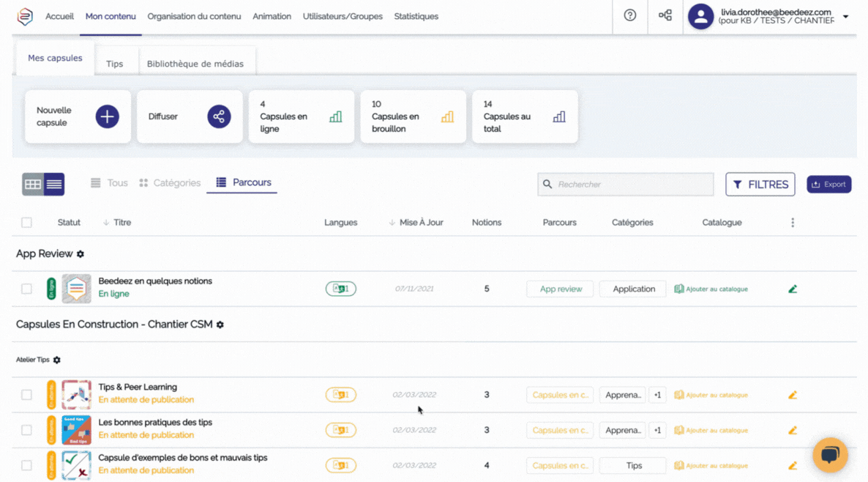Edit Beedeez en quelques notions capsule
The height and width of the screenshot is (482, 868).
793,289
